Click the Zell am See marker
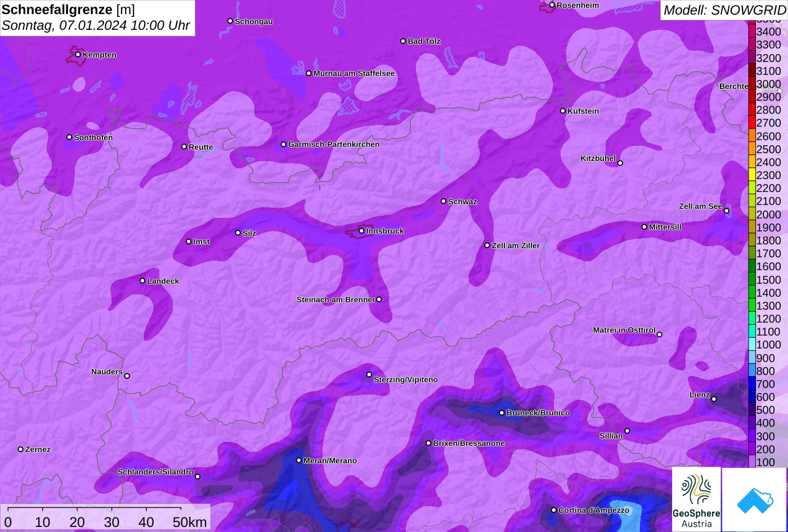 pos(727,211)
